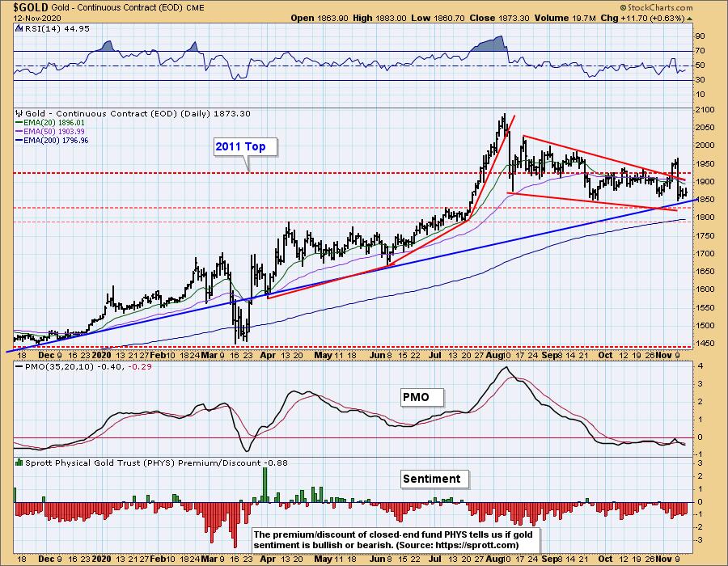Click the 2020 label on the price date axis
Screen dimensions: 728x566
coord(102,356)
